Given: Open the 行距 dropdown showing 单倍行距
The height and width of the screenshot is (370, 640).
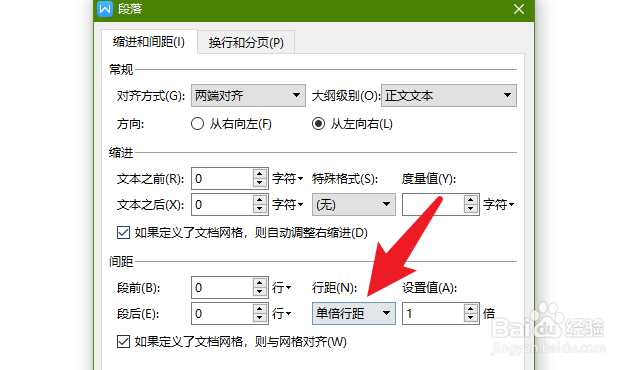Looking at the screenshot, I should tap(353, 313).
